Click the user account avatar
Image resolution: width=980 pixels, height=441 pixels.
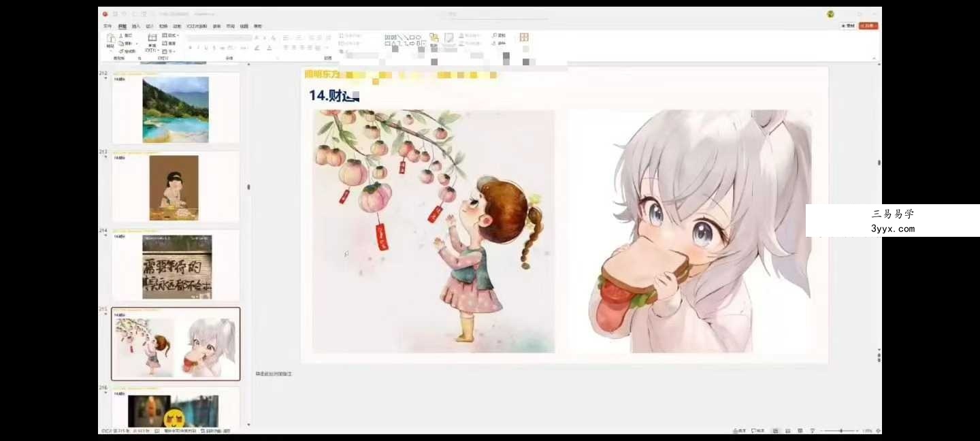point(830,14)
